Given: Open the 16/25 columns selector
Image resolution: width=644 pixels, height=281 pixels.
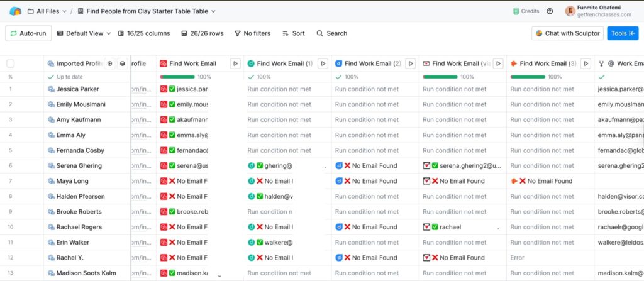Looking at the screenshot, I should [x=144, y=33].
